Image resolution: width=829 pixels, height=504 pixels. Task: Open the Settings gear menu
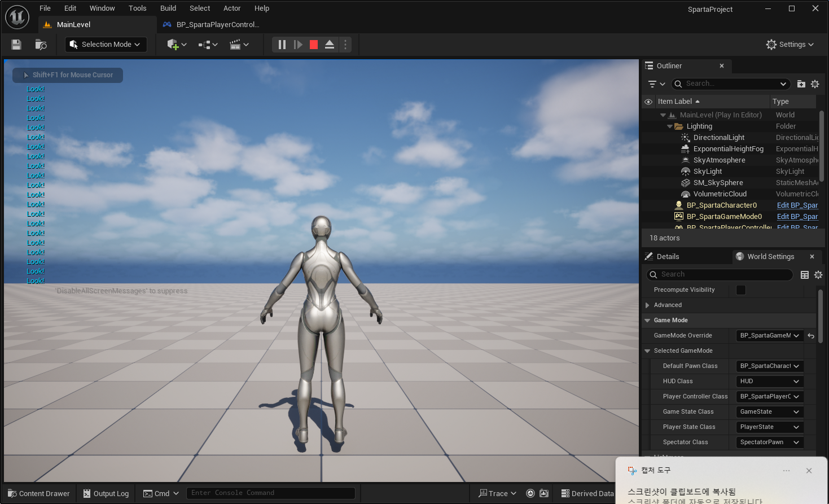[x=789, y=45]
